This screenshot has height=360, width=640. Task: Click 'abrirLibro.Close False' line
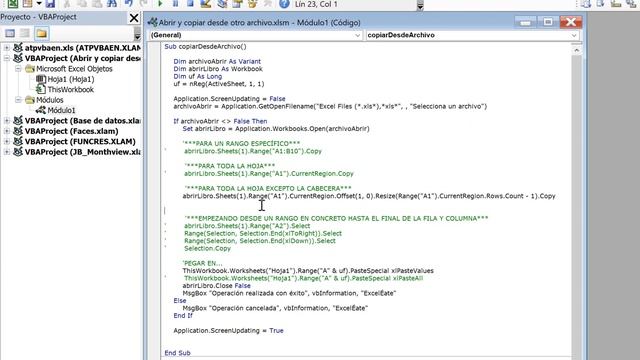click(x=216, y=286)
